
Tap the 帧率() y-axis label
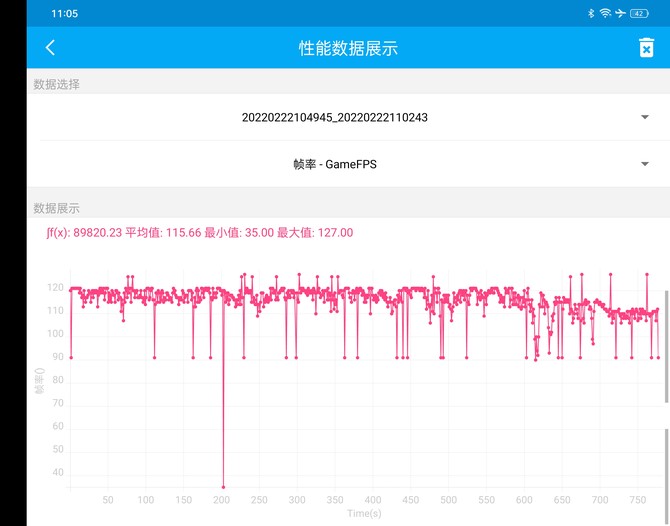coord(40,381)
